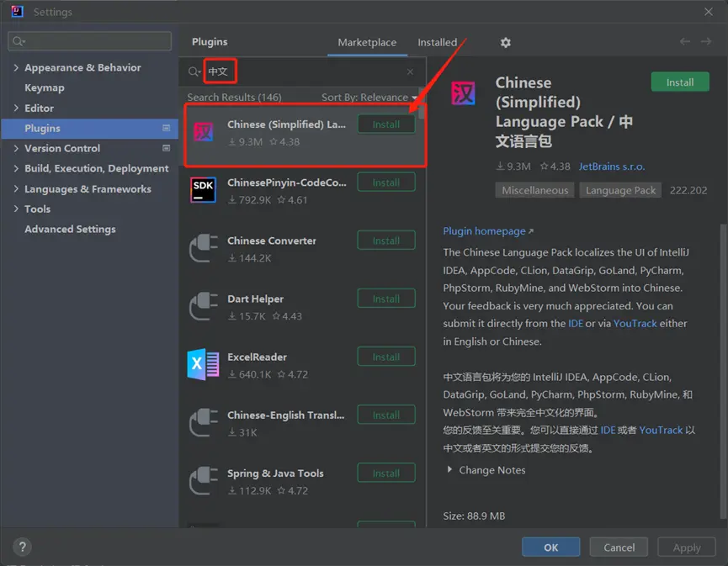Viewport: 728px width, 566px height.
Task: Click the Chinese-English Translate plug icon
Action: 204,422
